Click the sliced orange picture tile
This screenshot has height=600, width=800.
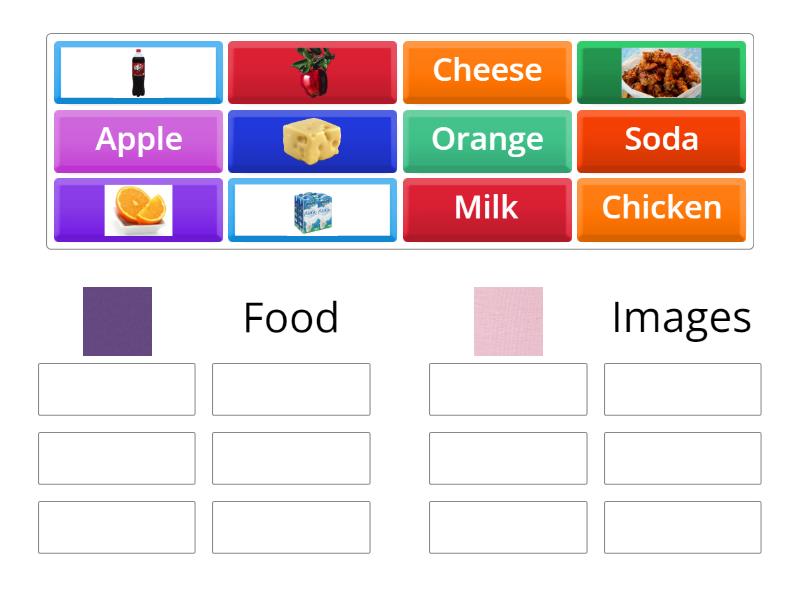tap(137, 208)
